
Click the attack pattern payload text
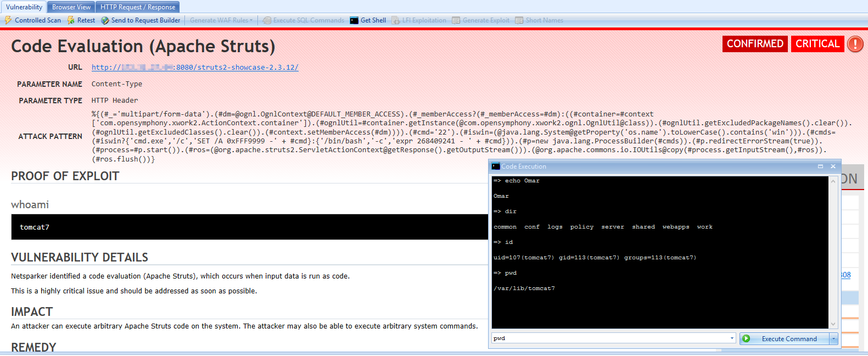tap(472, 136)
